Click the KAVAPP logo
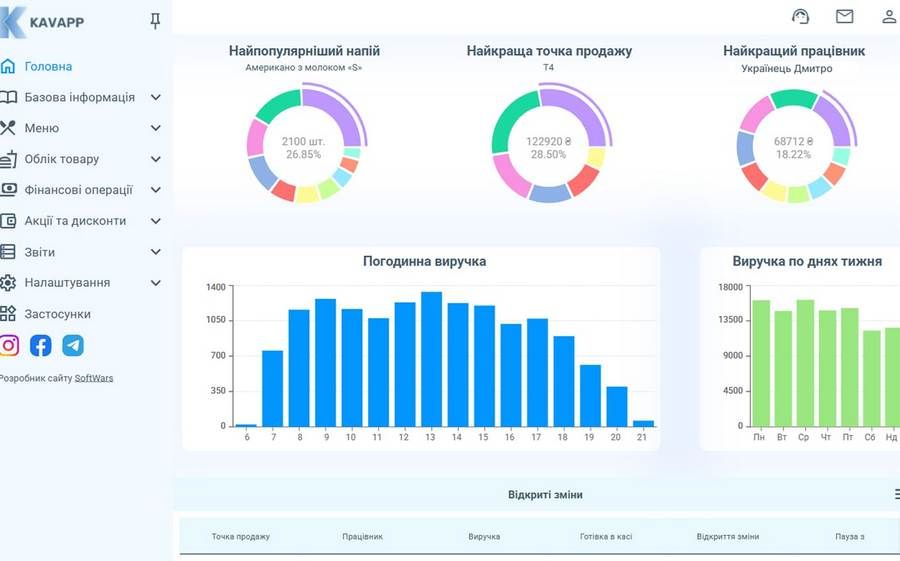Image resolution: width=900 pixels, height=561 pixels. pyautogui.click(x=42, y=22)
